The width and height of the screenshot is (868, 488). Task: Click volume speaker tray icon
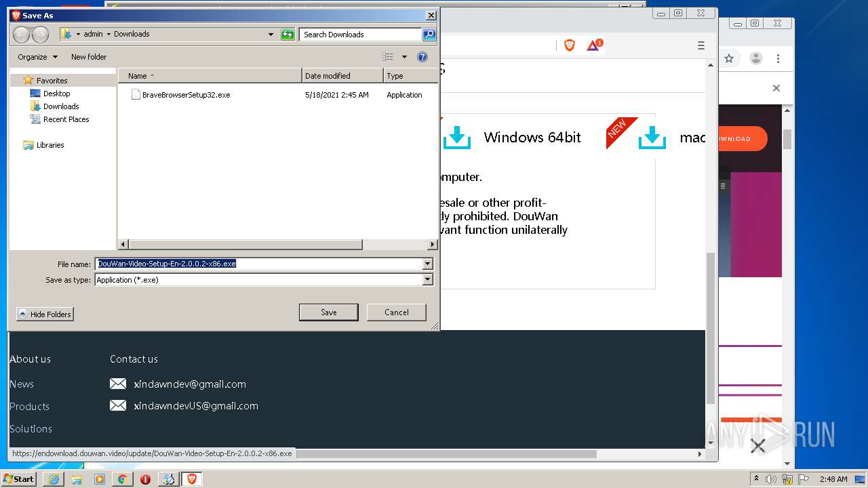(771, 479)
